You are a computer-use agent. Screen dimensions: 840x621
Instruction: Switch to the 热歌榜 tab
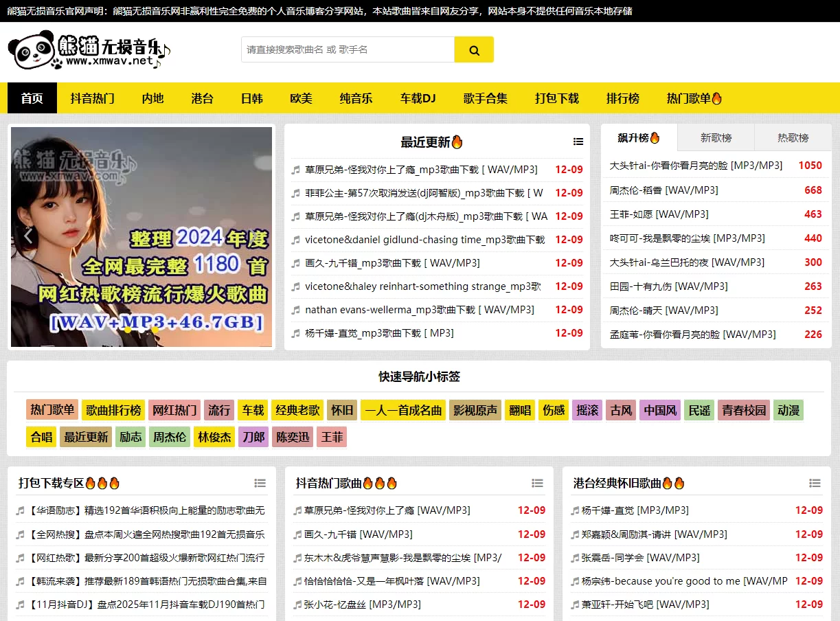point(793,137)
